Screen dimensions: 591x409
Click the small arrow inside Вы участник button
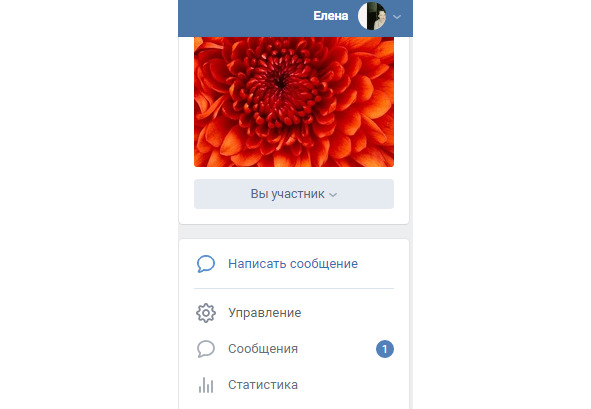(x=333, y=195)
